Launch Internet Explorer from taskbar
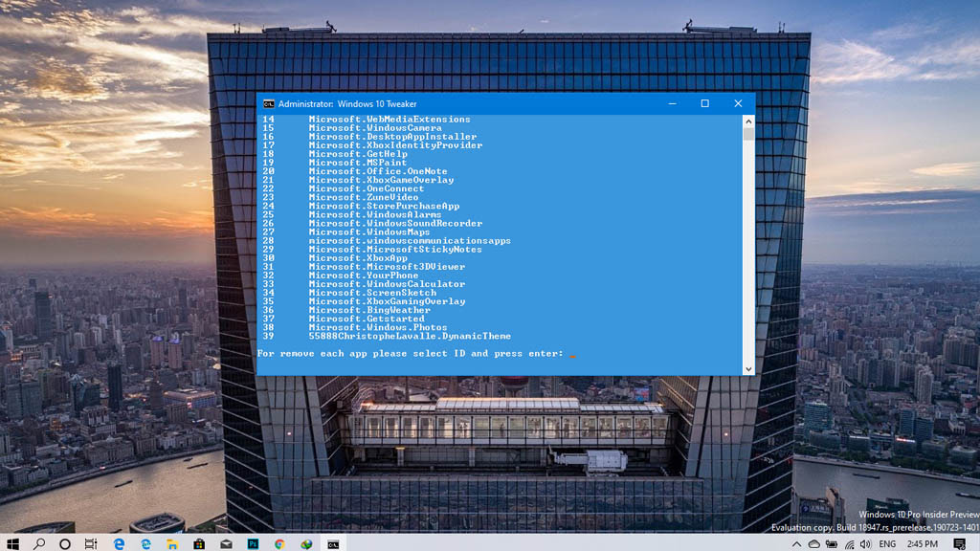 tap(145, 544)
